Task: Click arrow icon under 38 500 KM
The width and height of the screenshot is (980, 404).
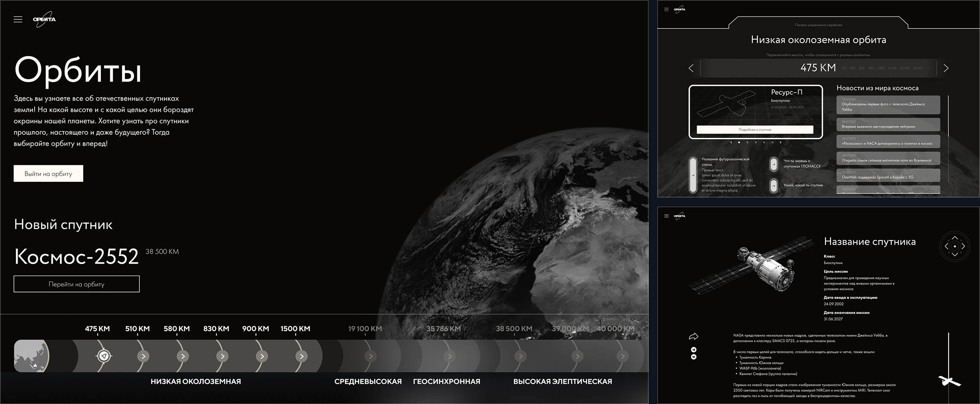Action: [x=520, y=356]
